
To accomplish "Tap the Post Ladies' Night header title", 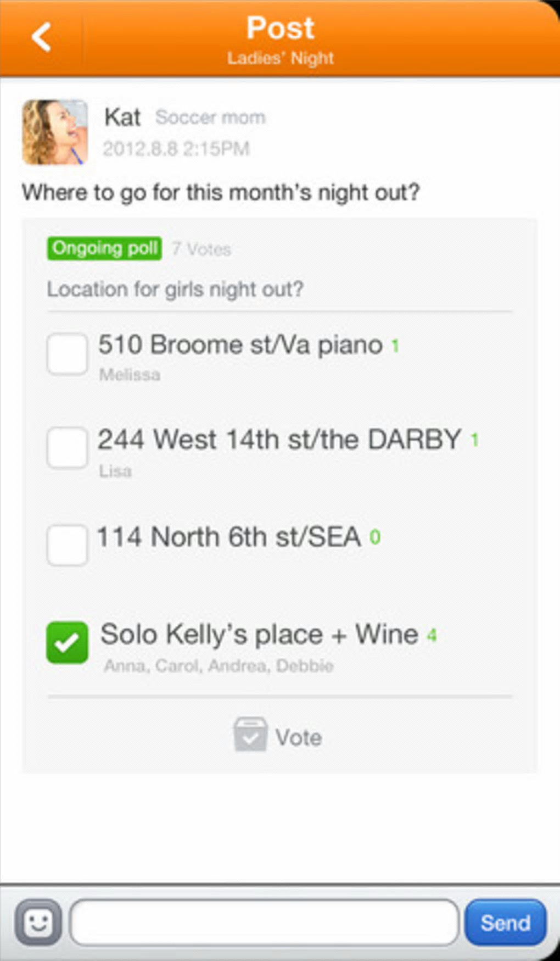I will 281,38.
